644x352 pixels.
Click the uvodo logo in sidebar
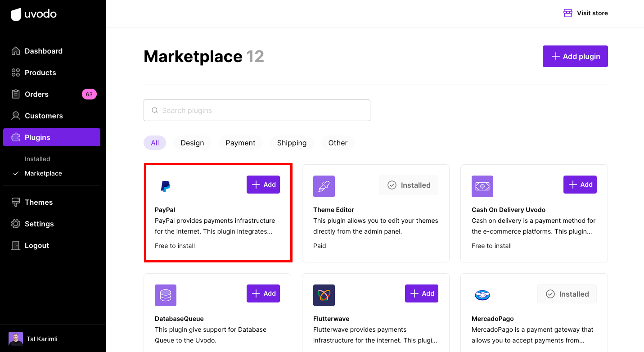34,14
